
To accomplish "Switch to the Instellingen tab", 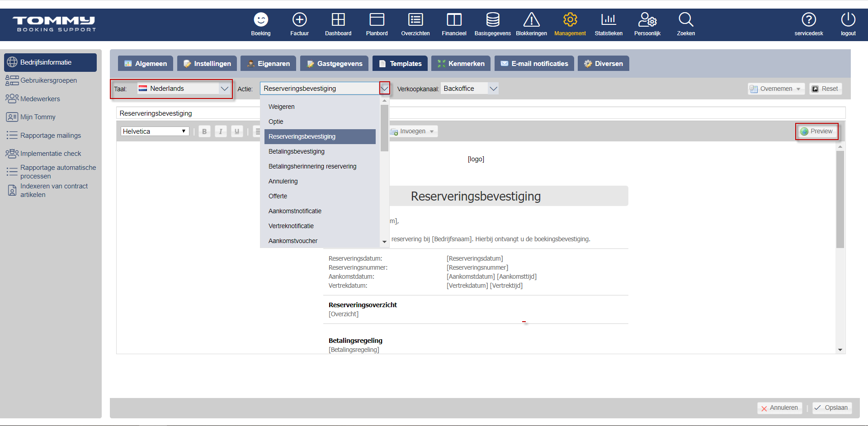I will point(207,64).
